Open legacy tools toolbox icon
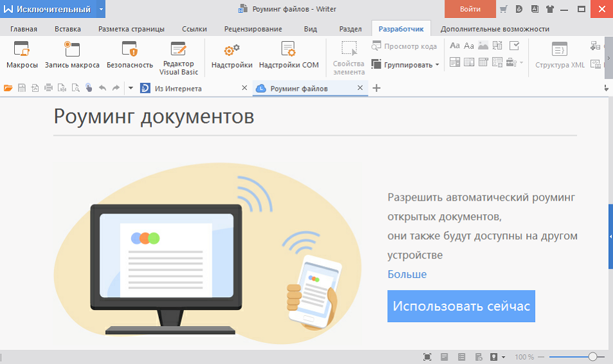Image resolution: width=613 pixels, height=364 pixels. click(511, 62)
